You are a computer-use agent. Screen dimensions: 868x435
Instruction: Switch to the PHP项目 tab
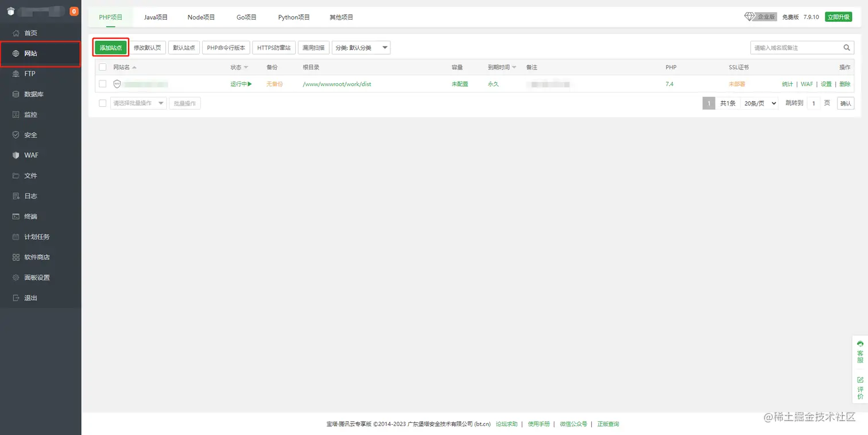point(111,17)
